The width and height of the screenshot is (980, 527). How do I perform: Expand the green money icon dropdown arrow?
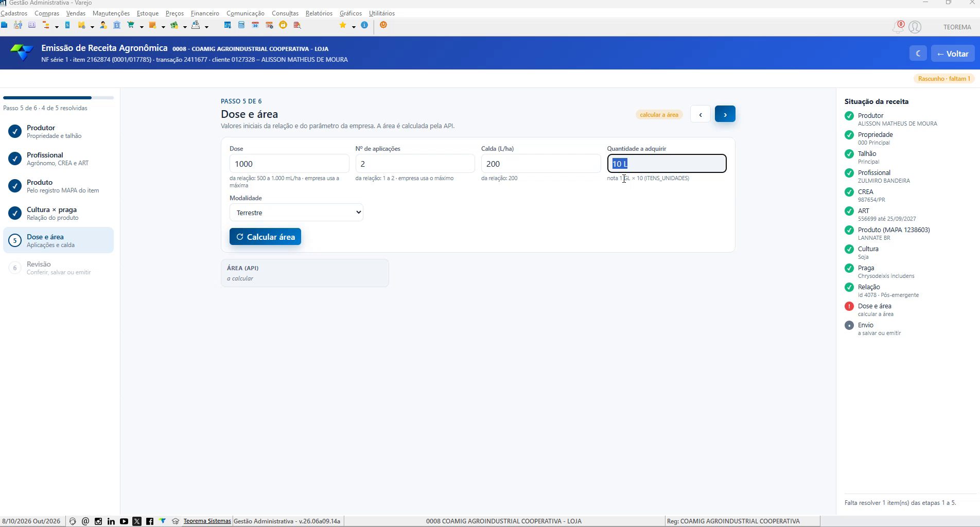pyautogui.click(x=185, y=27)
